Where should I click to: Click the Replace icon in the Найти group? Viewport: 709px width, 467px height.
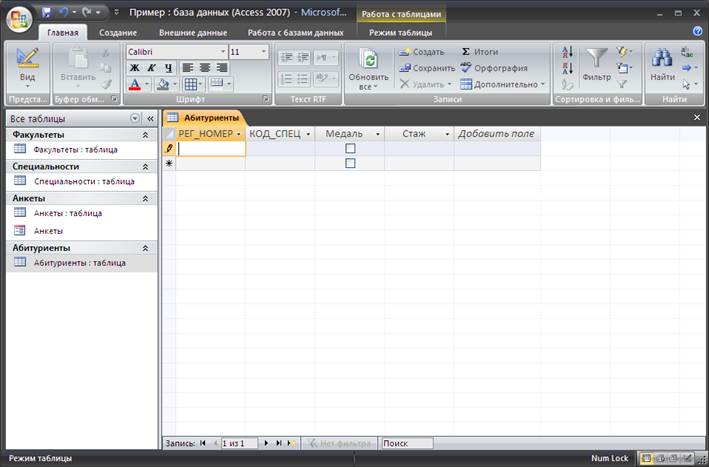coord(687,52)
